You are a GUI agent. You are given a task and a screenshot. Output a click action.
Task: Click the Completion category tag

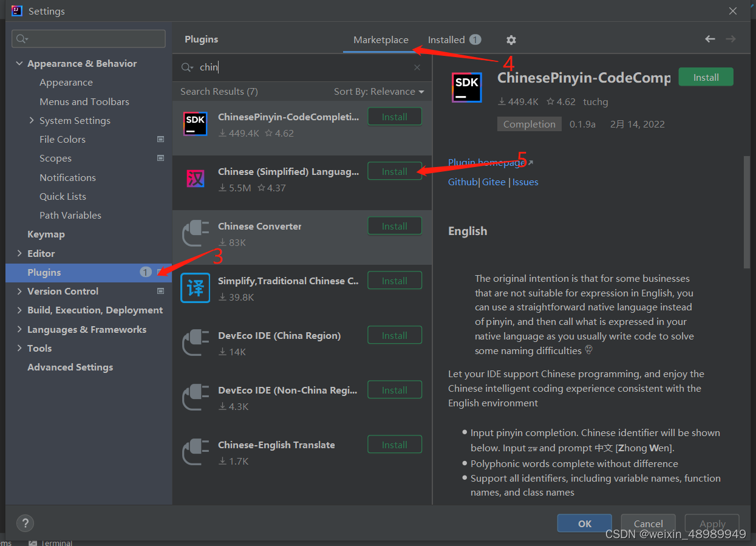[529, 124]
